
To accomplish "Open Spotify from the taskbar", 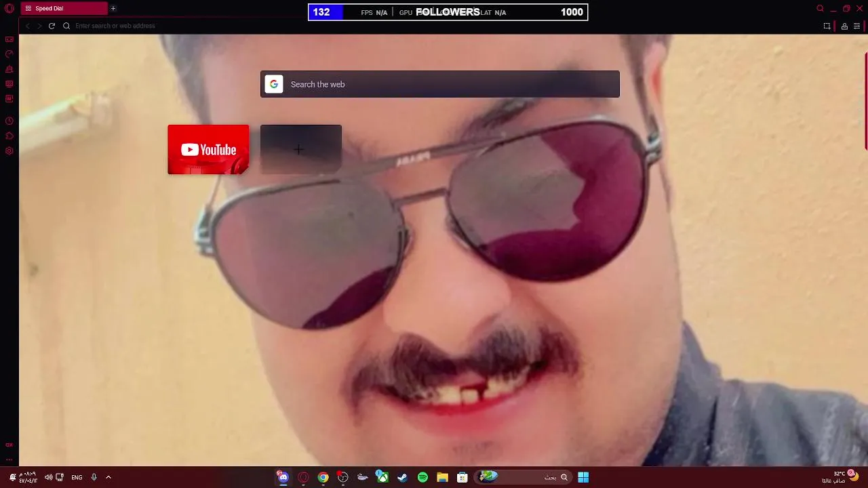I will click(422, 477).
